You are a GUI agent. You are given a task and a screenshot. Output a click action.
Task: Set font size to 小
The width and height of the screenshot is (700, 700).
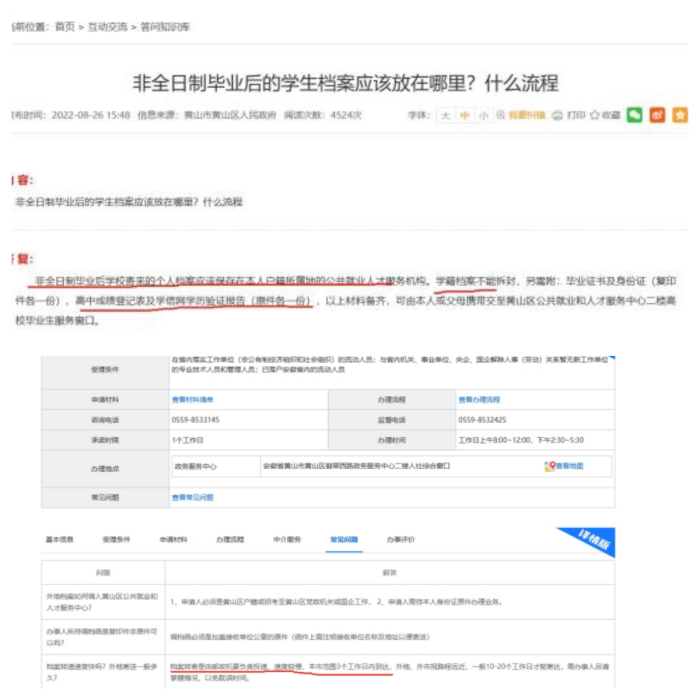pyautogui.click(x=483, y=116)
